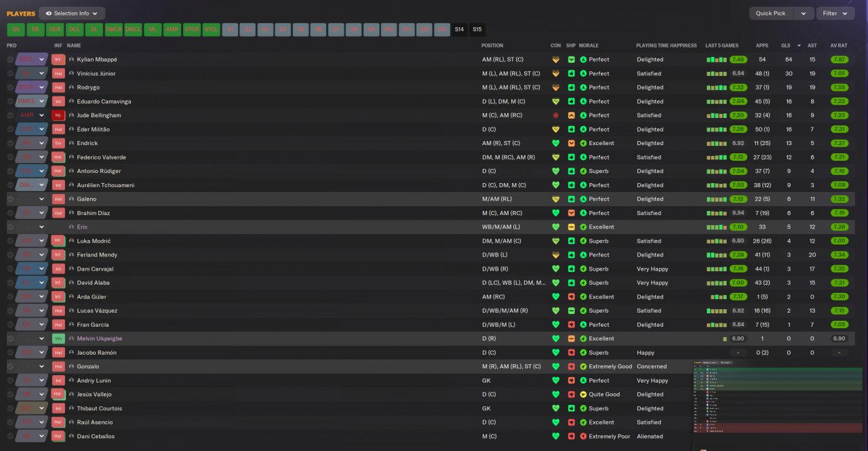
Task: Select the GK position slot
Action: [x=16, y=30]
